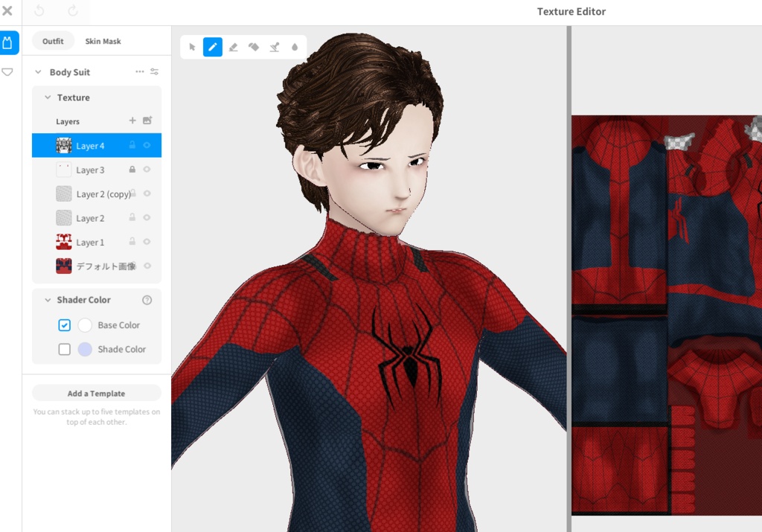Select the underwear sidebar icon
The height and width of the screenshot is (532, 762).
click(x=7, y=72)
